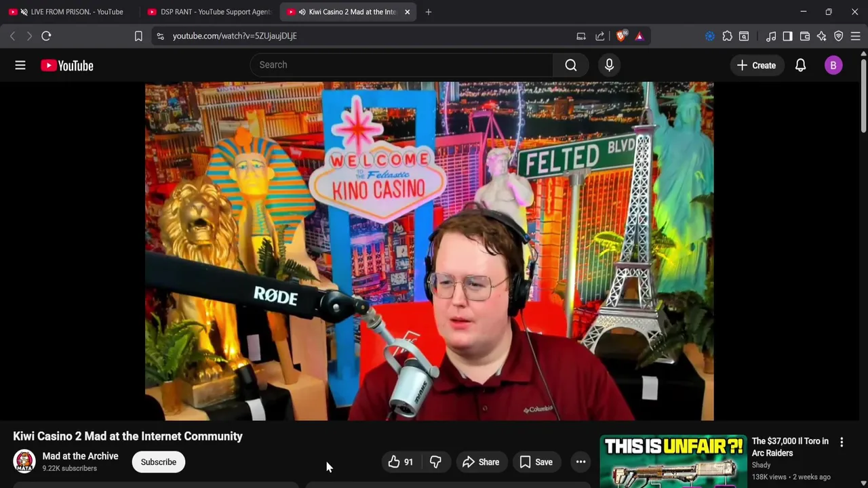This screenshot has width=868, height=488.
Task: Share page using address bar share icon
Action: (600, 36)
